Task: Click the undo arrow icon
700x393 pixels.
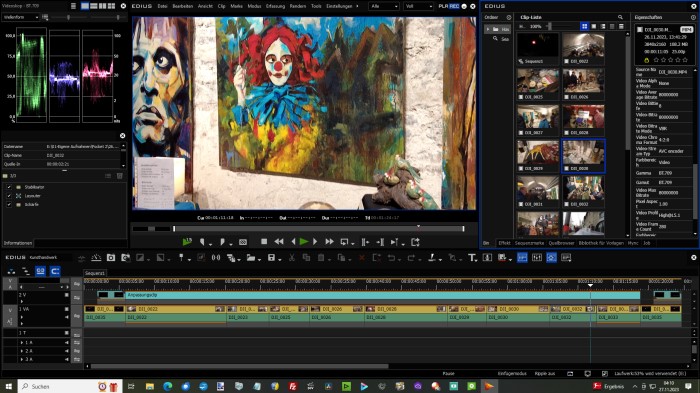Action: (391, 258)
